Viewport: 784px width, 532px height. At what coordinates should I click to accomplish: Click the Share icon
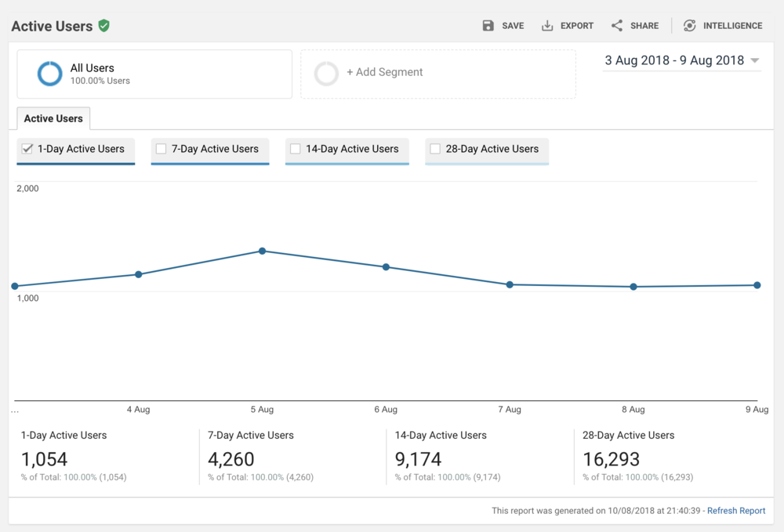pos(617,26)
